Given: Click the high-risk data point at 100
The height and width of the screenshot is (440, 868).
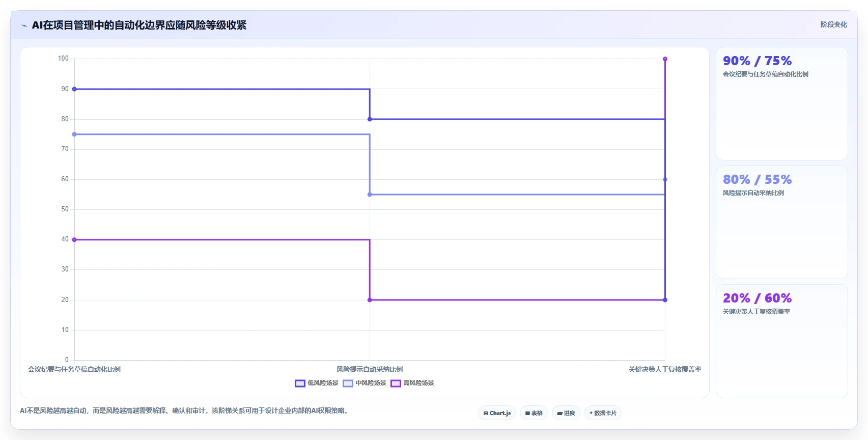Looking at the screenshot, I should (665, 59).
